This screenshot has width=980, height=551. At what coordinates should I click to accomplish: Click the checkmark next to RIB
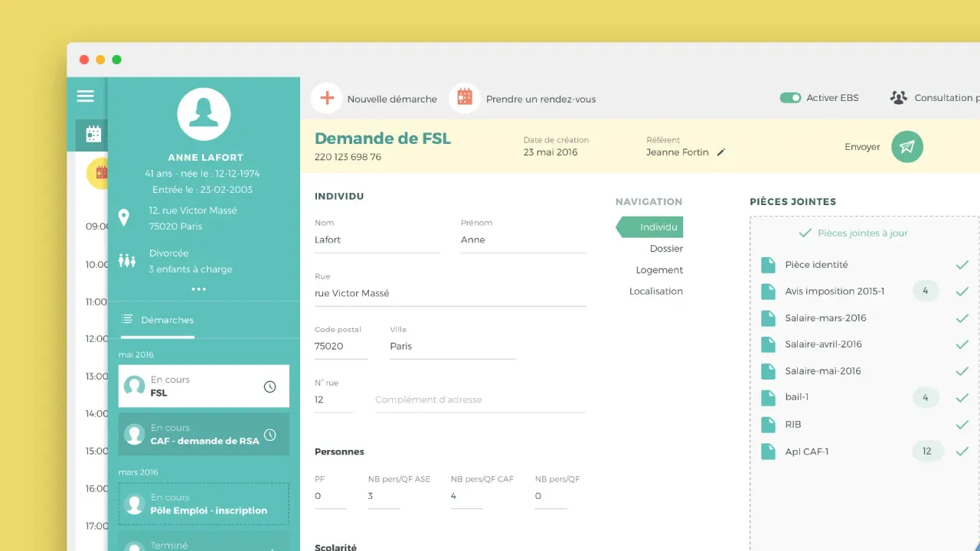[962, 425]
